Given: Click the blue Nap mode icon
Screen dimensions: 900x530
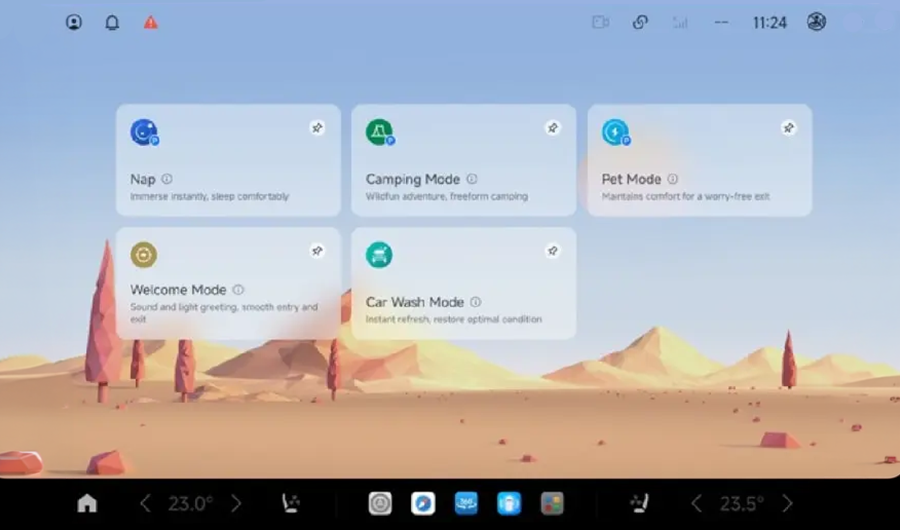Looking at the screenshot, I should [144, 133].
